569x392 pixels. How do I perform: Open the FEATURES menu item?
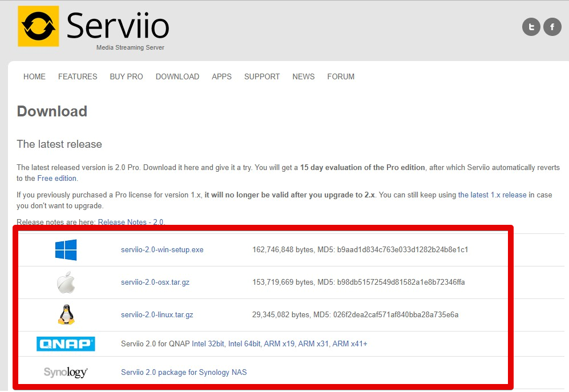[78, 76]
